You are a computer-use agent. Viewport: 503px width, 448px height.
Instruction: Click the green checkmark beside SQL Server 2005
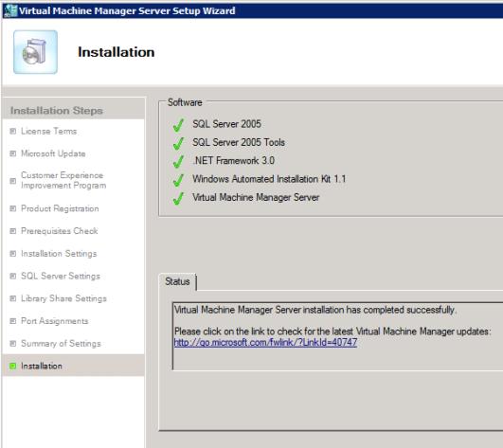pos(178,125)
